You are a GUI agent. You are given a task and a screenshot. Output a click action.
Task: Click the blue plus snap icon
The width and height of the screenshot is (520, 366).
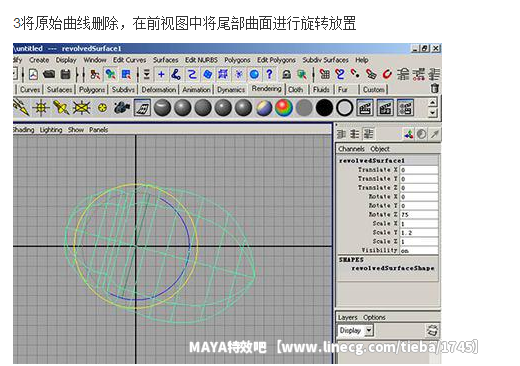point(161,74)
